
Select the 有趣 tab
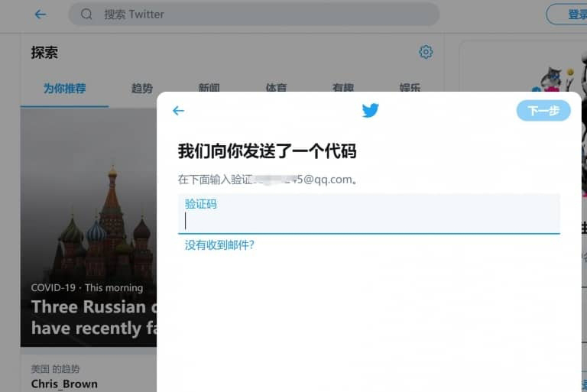(x=343, y=89)
